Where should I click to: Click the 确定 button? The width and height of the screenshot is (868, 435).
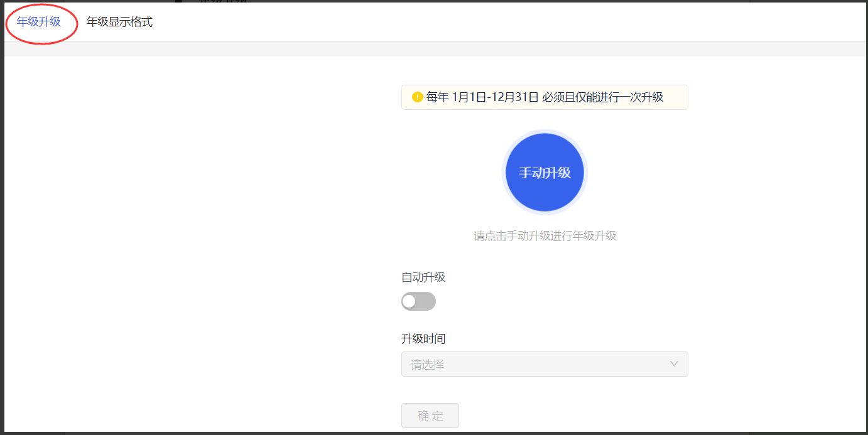[430, 416]
